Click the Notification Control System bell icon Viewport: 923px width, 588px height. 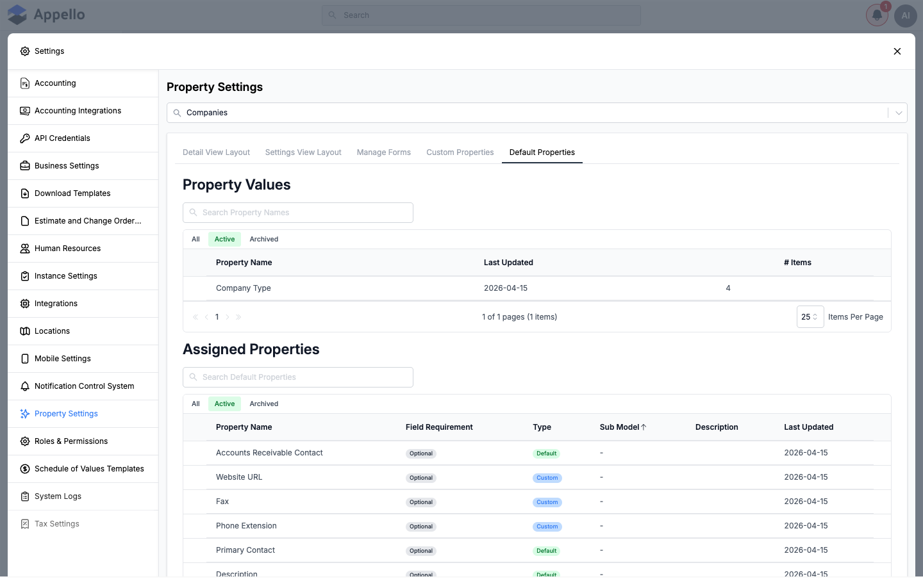(x=25, y=386)
